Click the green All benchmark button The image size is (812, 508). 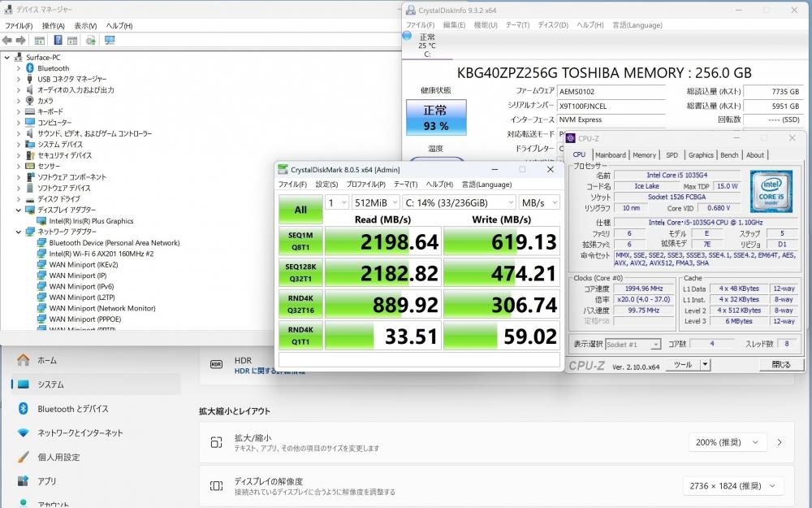[x=300, y=210]
